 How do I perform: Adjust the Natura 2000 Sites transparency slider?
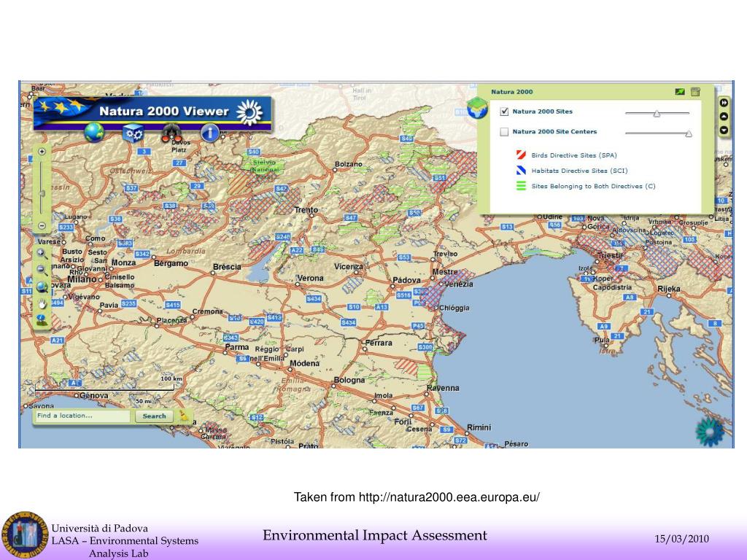pos(657,113)
